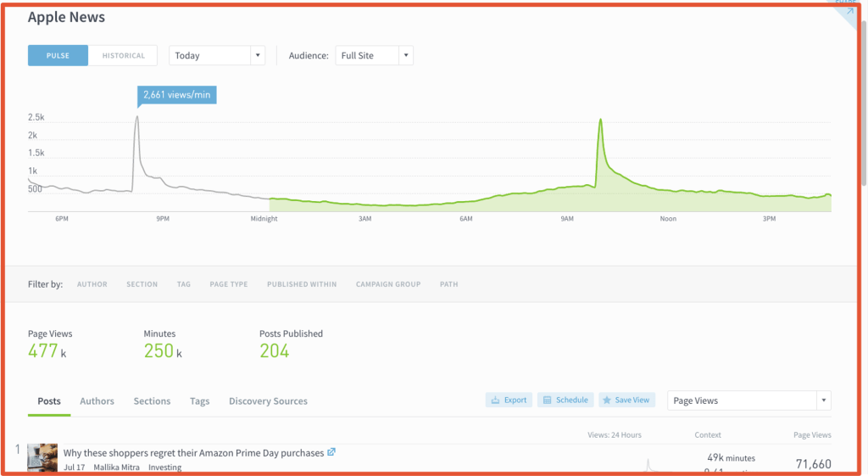The height and width of the screenshot is (476, 868).
Task: Switch to the Sections tab
Action: (x=152, y=401)
